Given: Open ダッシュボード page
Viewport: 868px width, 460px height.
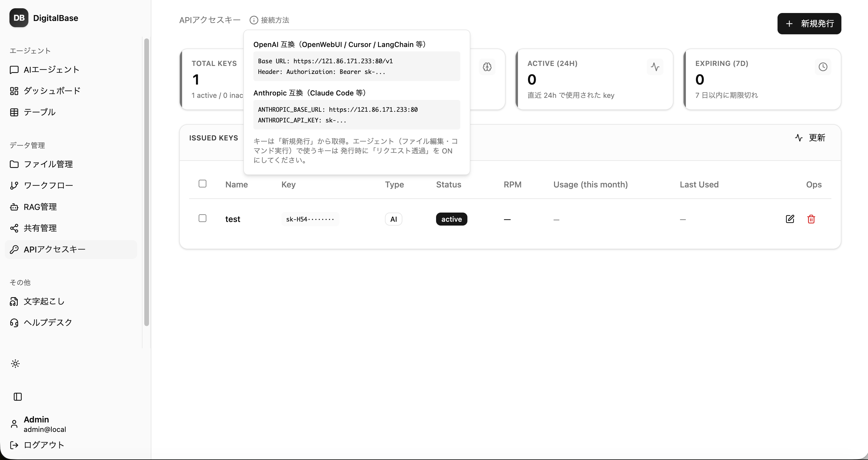Looking at the screenshot, I should [x=71, y=91].
